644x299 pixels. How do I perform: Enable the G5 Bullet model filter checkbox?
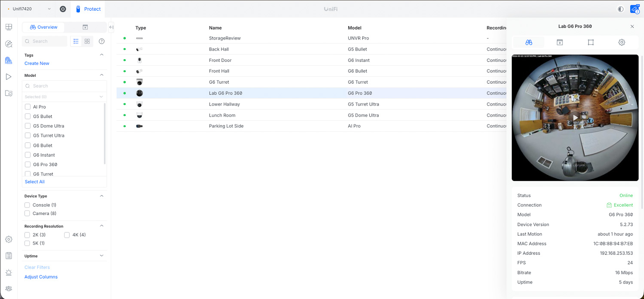click(27, 116)
